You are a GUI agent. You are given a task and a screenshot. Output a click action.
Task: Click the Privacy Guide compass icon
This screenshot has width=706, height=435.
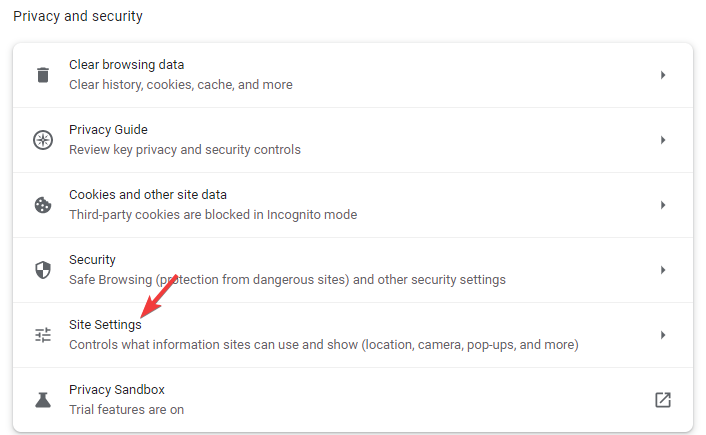43,140
